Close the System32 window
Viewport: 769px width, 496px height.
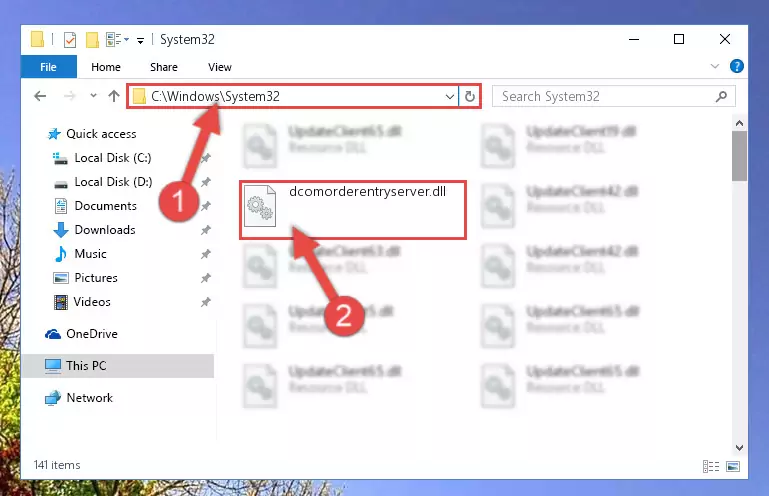coord(725,39)
